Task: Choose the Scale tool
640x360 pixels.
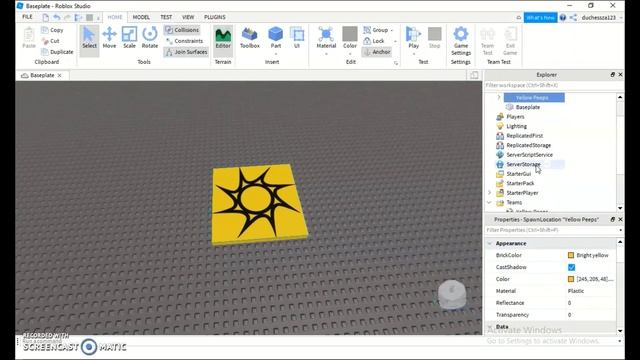Action: coord(129,38)
